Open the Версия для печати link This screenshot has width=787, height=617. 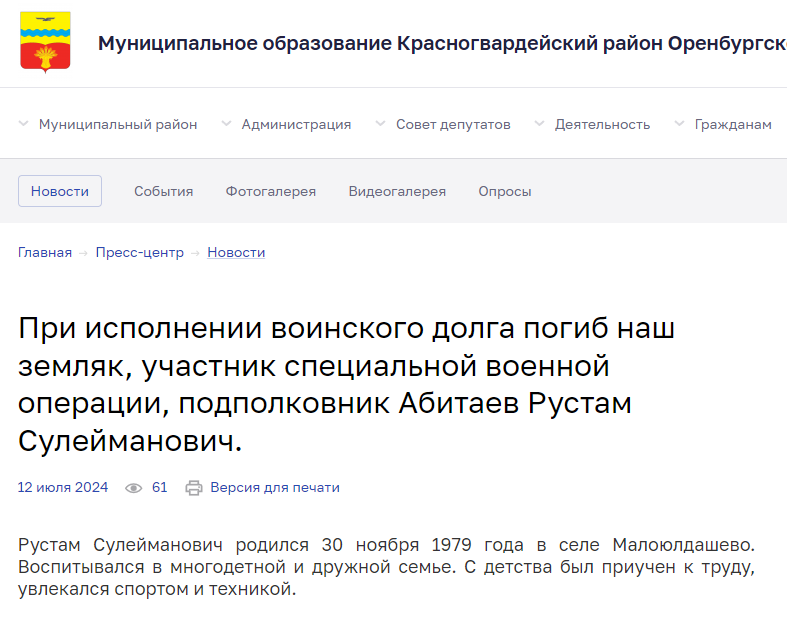[275, 487]
